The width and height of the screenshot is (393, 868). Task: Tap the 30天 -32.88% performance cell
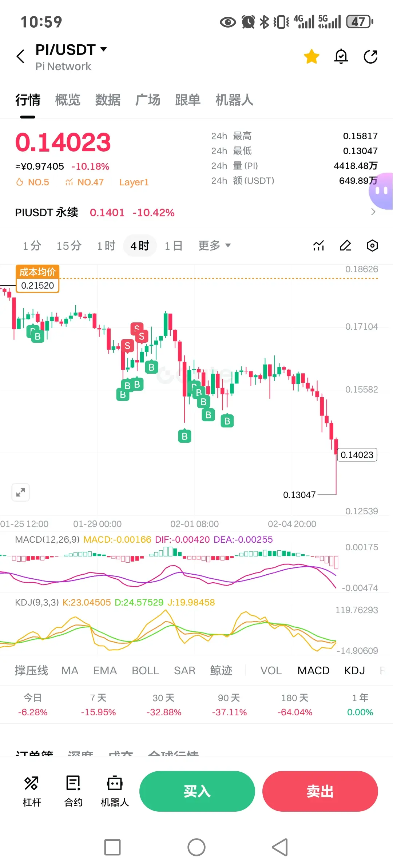click(x=164, y=704)
